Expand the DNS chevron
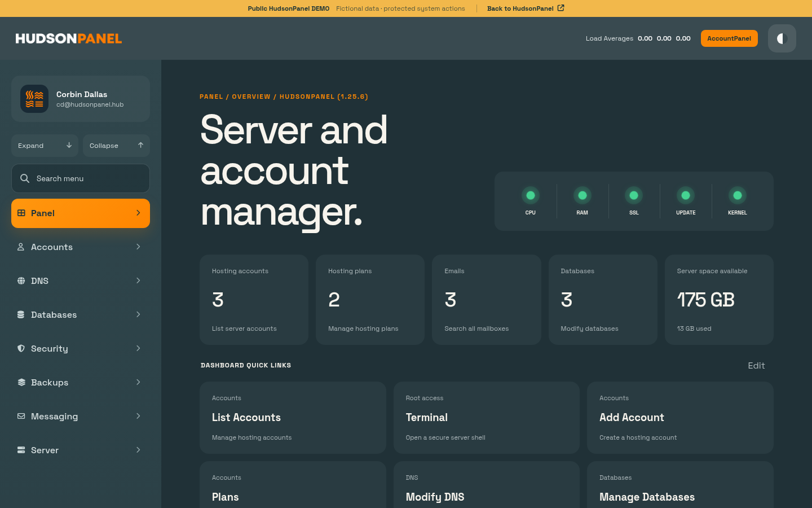 coord(138,281)
